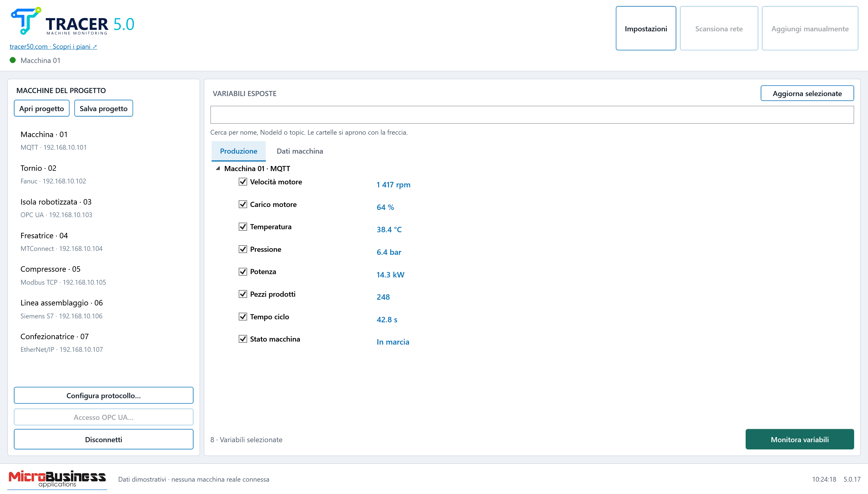Start Monitora variabili
Screen dimensions: 868x494
pyautogui.click(x=799, y=439)
